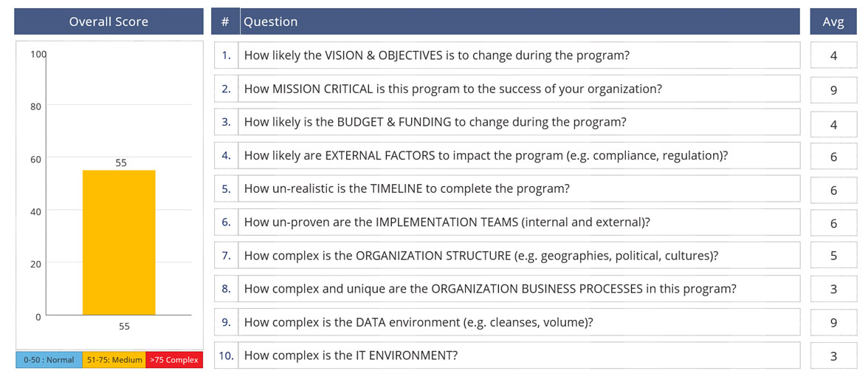
Task: Click the Question column header
Action: (x=519, y=21)
